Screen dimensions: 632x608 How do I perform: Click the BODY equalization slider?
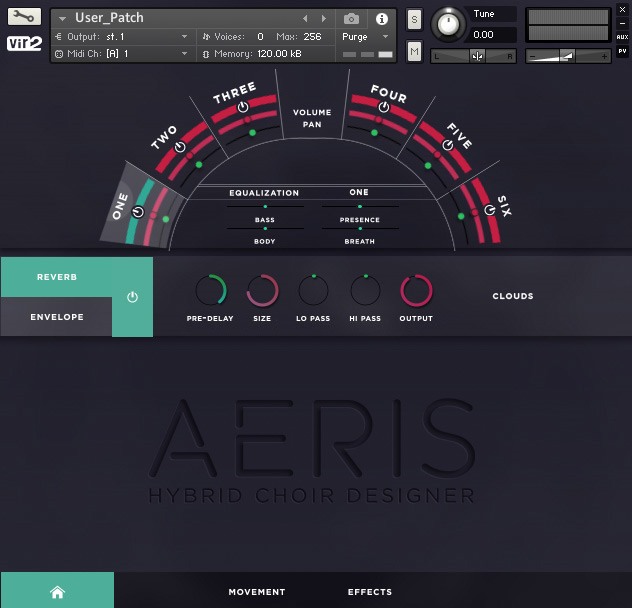click(x=265, y=229)
